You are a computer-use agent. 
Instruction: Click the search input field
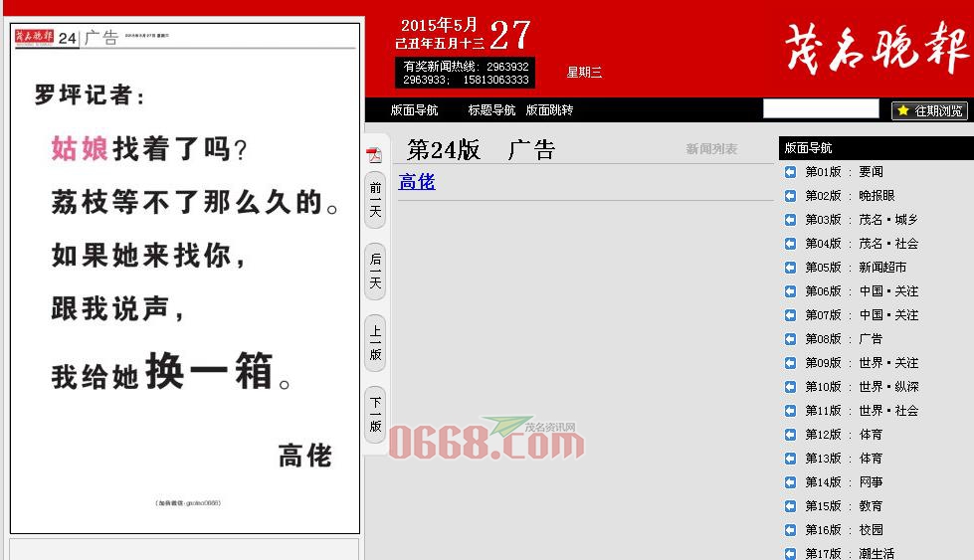coord(821,109)
